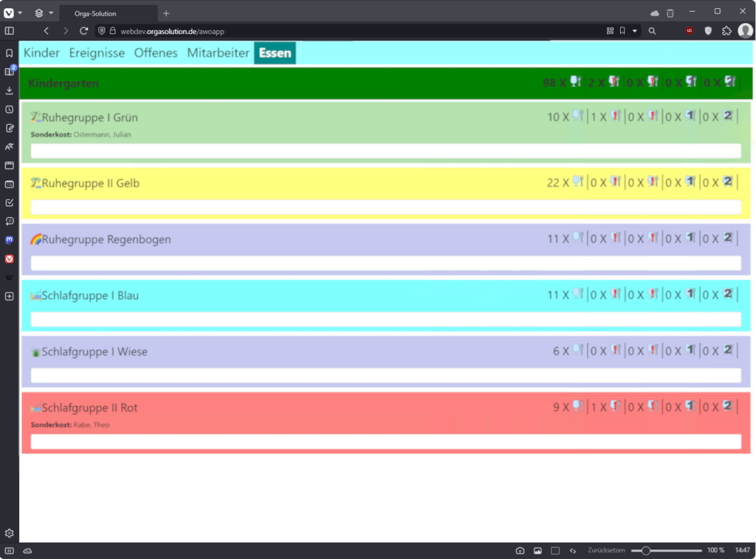Toggle the side panel button left of Back
This screenshot has width=756, height=559.
(x=9, y=31)
